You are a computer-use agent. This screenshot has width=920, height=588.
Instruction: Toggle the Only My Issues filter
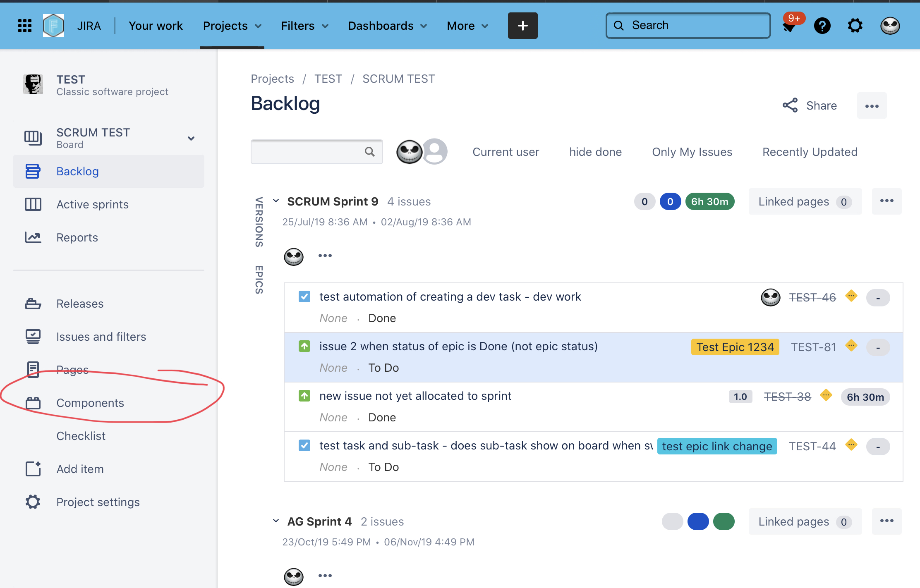pos(692,152)
